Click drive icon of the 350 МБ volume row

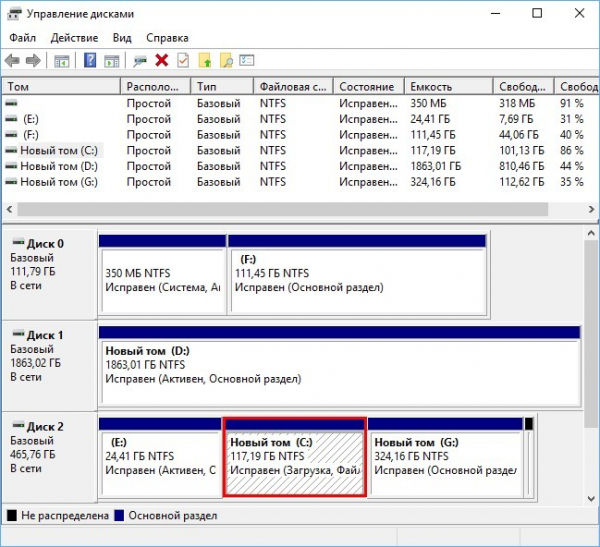11,103
